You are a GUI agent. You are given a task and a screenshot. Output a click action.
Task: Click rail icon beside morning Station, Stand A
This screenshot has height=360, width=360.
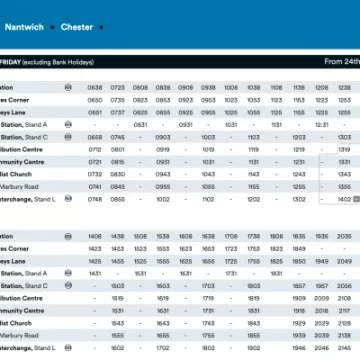[x=68, y=125]
